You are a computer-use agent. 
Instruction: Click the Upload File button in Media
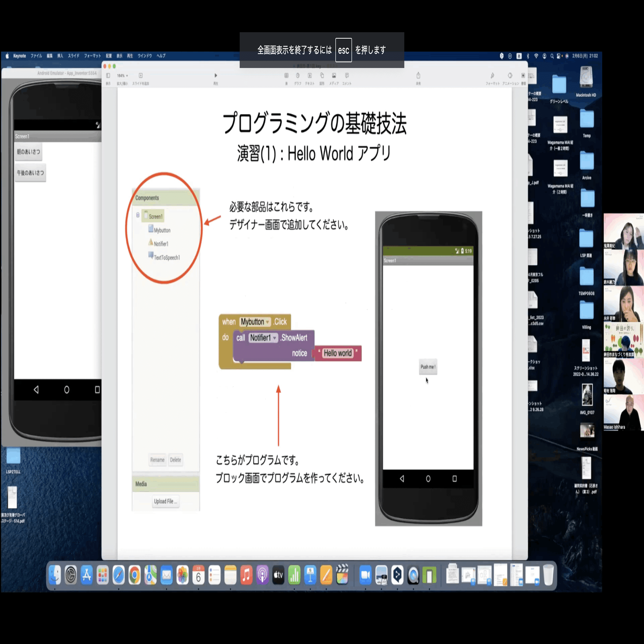click(x=165, y=501)
